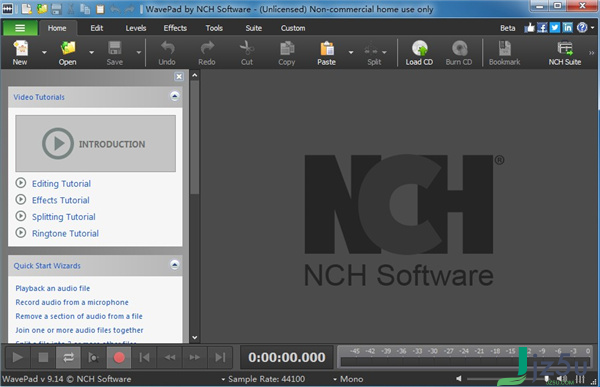Click the Play transport button
Viewport: 600px width, 387px height.
18,358
